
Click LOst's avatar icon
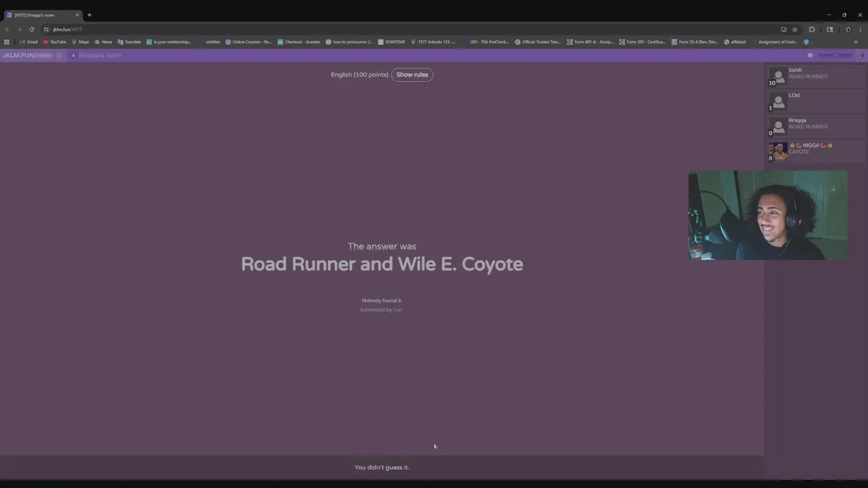778,101
